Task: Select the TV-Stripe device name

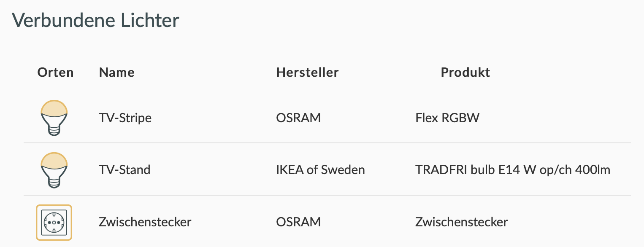Action: (x=125, y=118)
